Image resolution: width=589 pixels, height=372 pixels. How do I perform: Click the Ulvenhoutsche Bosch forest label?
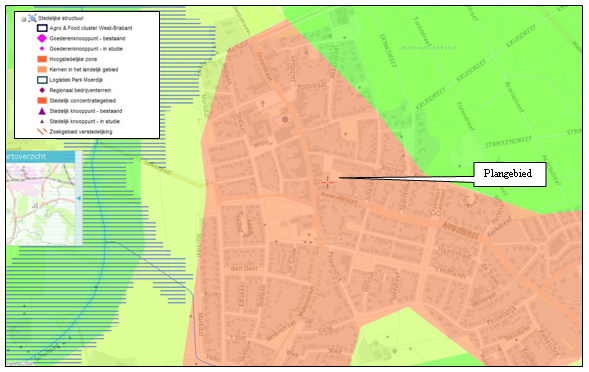[x=428, y=48]
